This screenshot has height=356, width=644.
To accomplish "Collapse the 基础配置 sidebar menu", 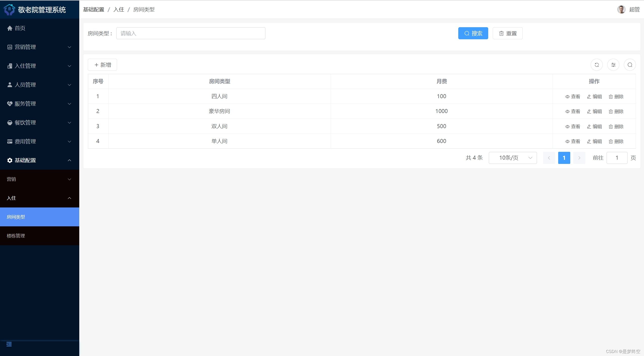I will [x=40, y=160].
